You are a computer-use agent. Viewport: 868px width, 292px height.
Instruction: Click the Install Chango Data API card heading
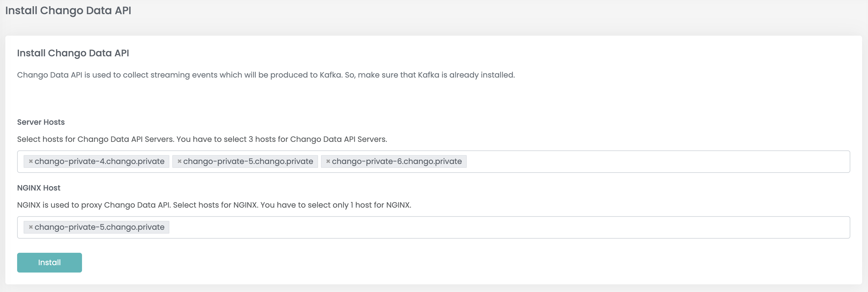coord(73,53)
